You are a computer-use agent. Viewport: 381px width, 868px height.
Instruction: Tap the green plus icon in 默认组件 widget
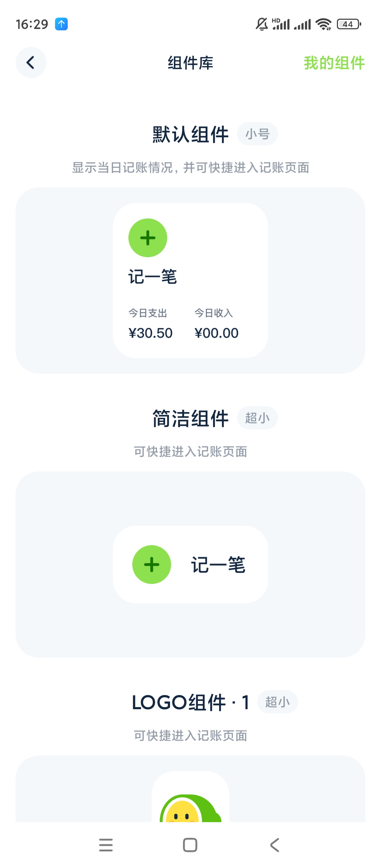click(147, 238)
